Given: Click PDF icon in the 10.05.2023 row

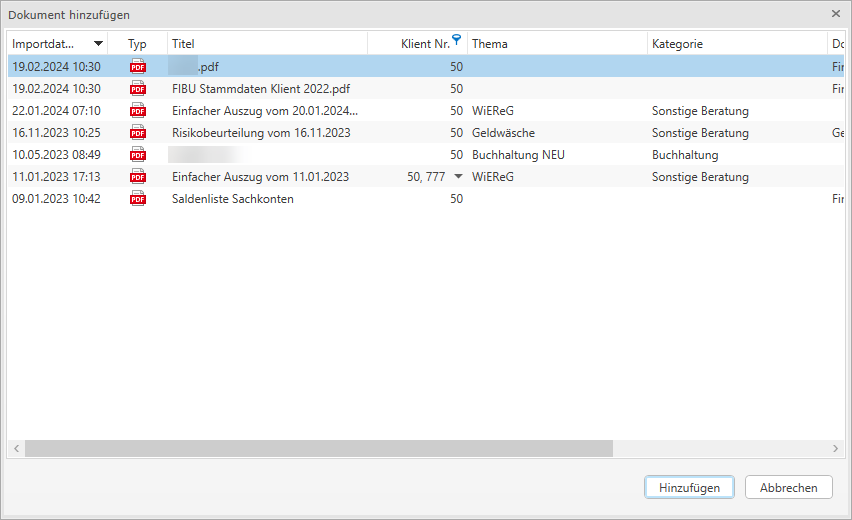Looking at the screenshot, I should (138, 155).
